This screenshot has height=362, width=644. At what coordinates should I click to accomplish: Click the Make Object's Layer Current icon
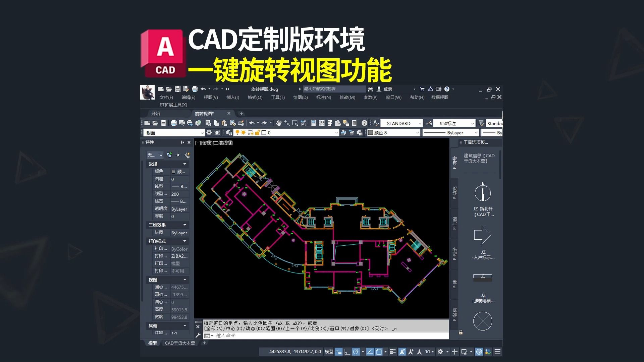343,133
